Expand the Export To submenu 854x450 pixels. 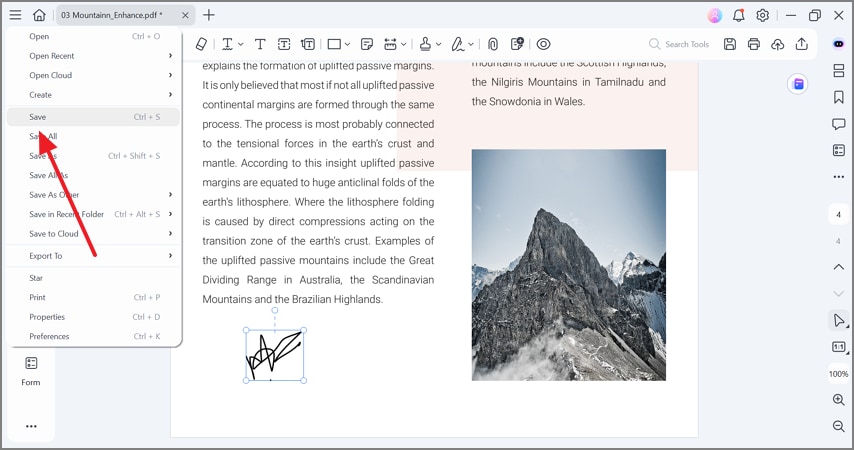point(93,256)
